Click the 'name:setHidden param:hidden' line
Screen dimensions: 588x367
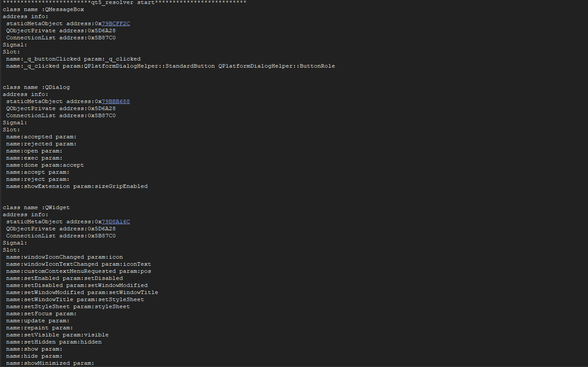tap(54, 342)
